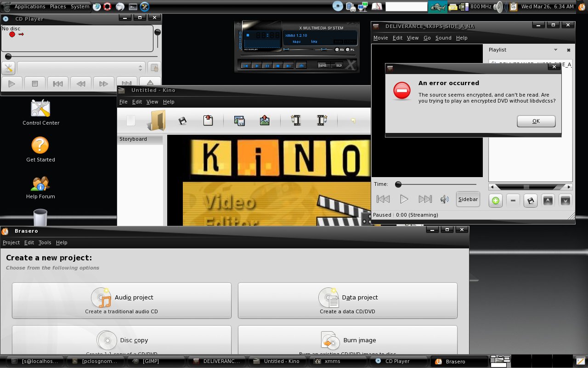Toggle XMMS shuffle with RAND button

(323, 66)
